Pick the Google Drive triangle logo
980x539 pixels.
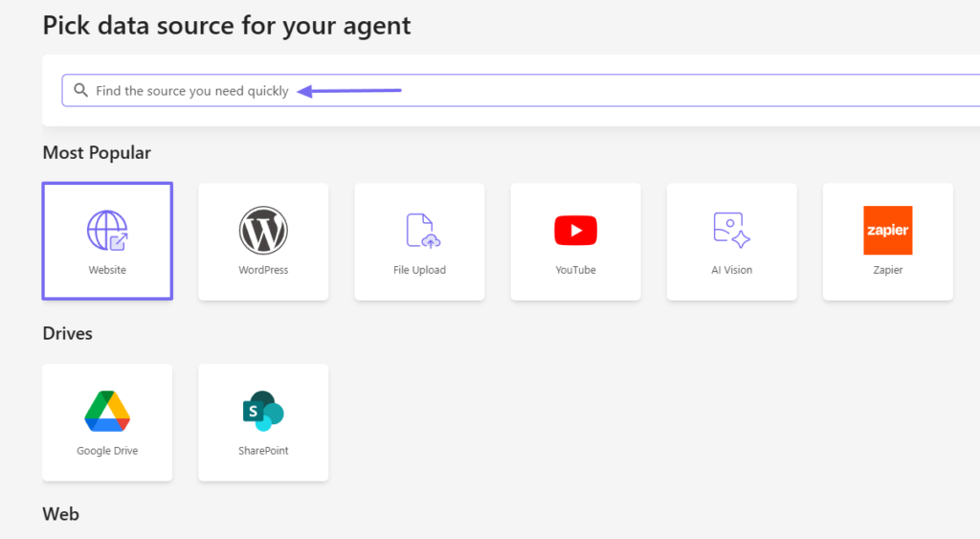point(107,411)
